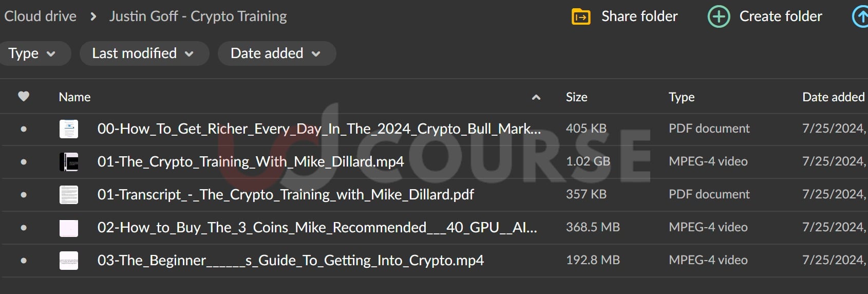This screenshot has width=868, height=294.
Task: Click the favorites heart column icon
Action: 24,97
